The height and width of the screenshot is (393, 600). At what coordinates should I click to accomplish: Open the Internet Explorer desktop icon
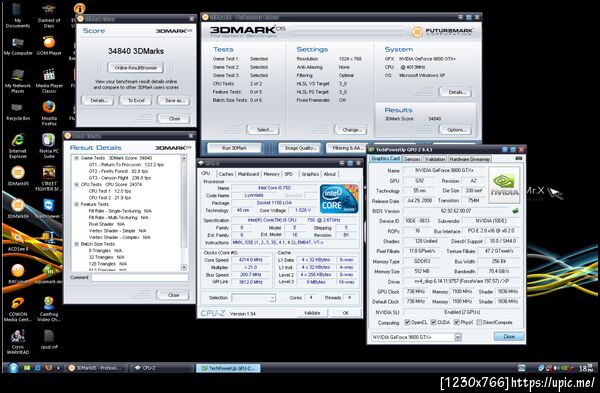coord(18,145)
